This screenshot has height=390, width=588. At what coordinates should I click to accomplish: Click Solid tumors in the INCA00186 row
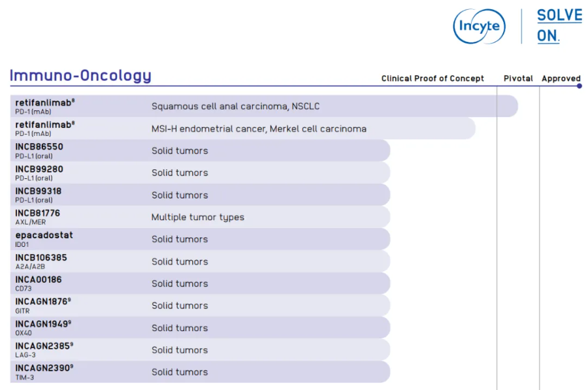point(180,284)
